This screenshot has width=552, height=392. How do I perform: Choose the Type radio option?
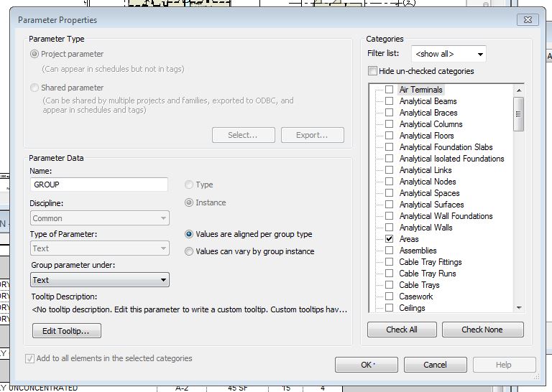point(189,185)
